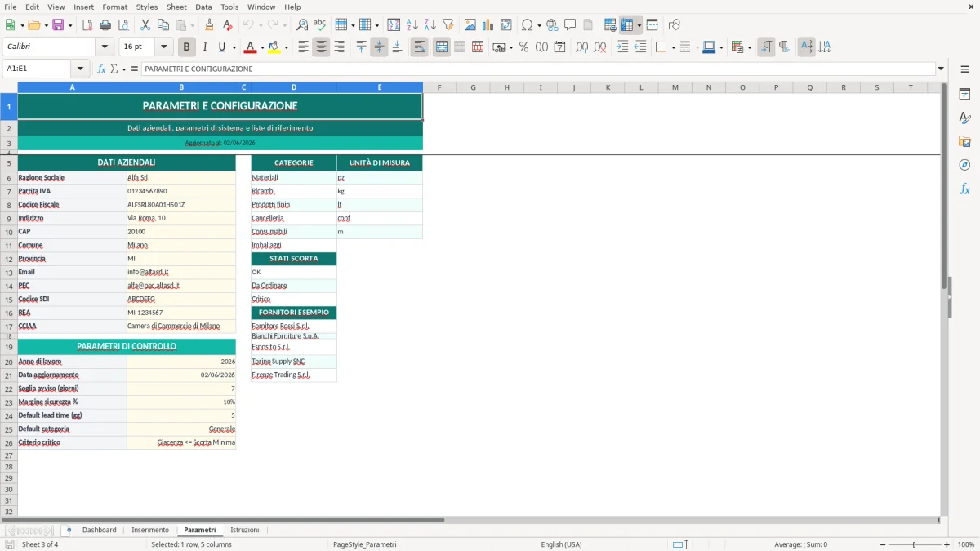Click the AutoFilter funnel icon
This screenshot has width=980, height=551.
[x=448, y=25]
